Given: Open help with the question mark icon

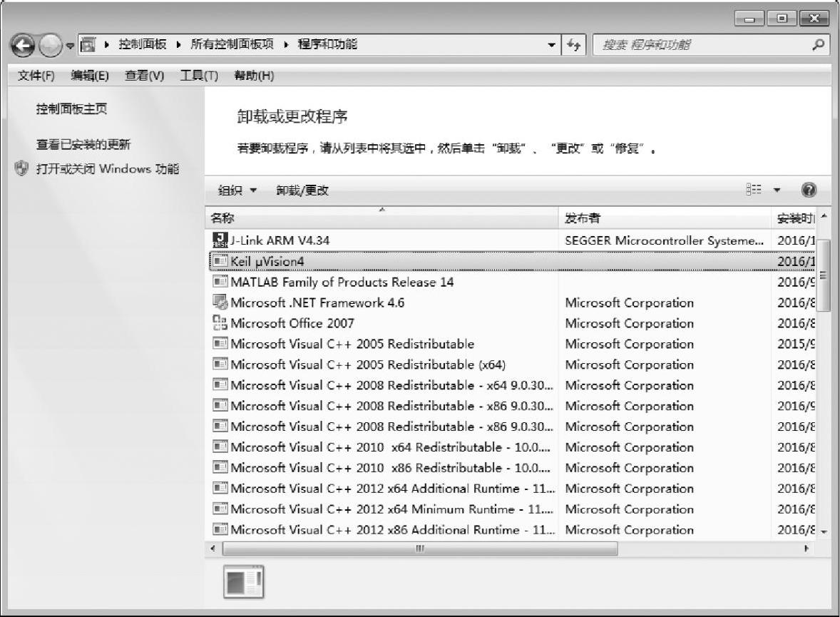Looking at the screenshot, I should click(x=809, y=190).
